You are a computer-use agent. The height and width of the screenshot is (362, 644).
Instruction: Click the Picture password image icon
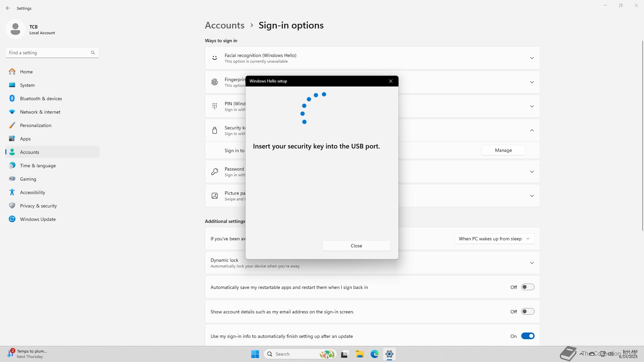coord(215,196)
